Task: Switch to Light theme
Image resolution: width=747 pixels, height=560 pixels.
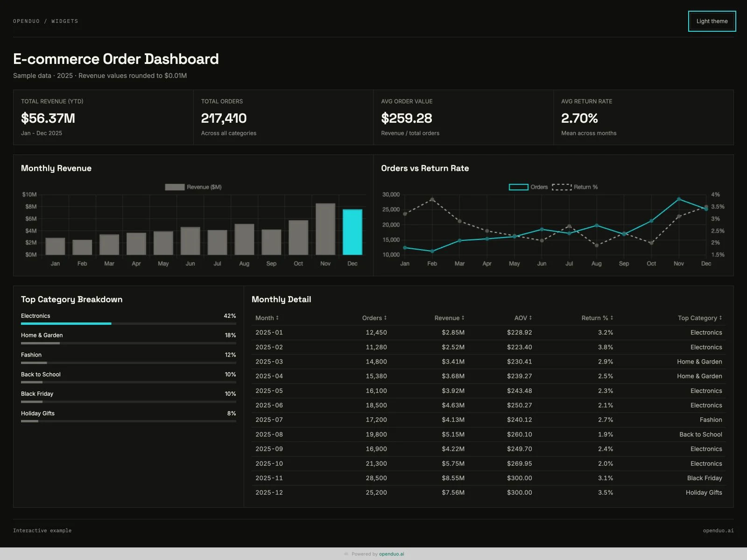Action: tap(712, 21)
